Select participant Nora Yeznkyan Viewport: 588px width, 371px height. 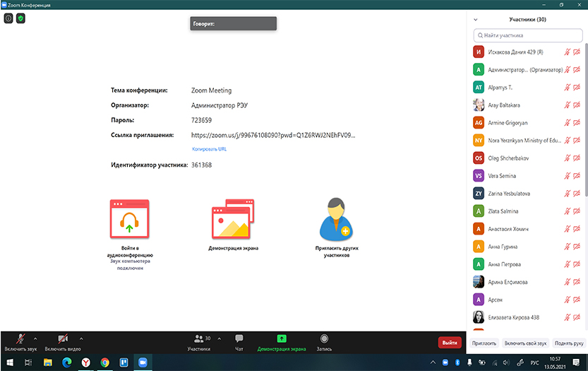pyautogui.click(x=528, y=140)
